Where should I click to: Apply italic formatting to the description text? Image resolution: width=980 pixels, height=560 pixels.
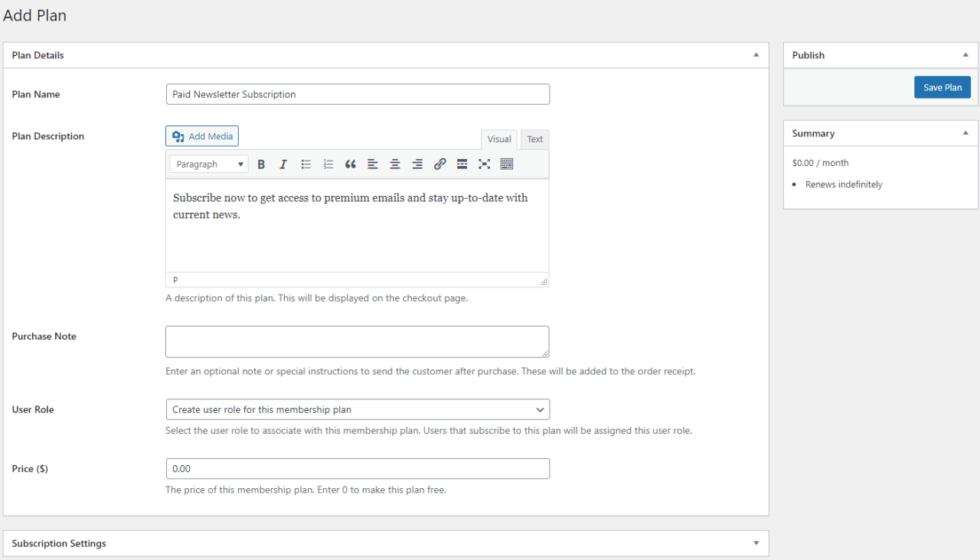click(283, 164)
